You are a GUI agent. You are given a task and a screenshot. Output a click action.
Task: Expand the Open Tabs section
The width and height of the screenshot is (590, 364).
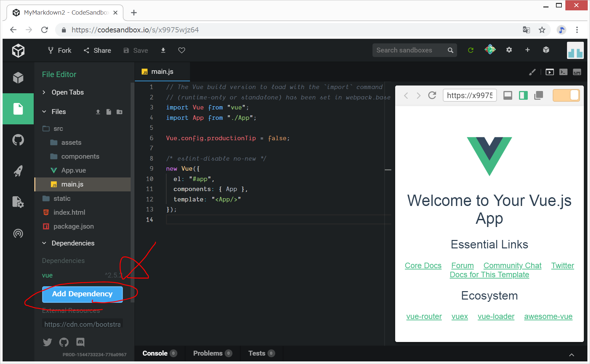44,92
